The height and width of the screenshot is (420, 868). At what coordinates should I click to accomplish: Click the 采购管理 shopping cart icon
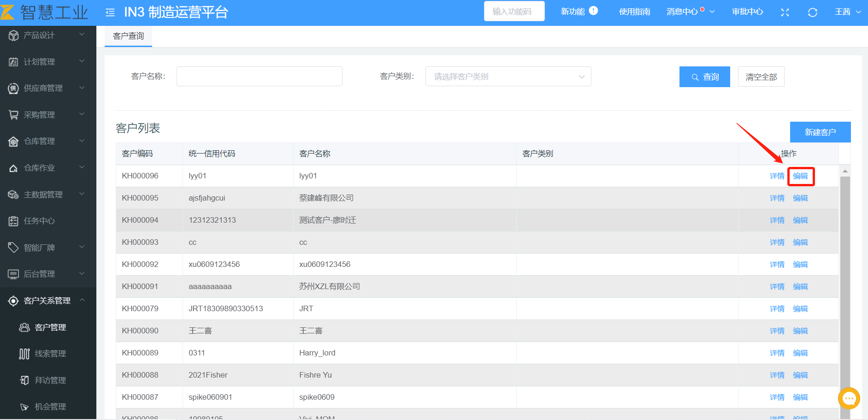point(13,115)
